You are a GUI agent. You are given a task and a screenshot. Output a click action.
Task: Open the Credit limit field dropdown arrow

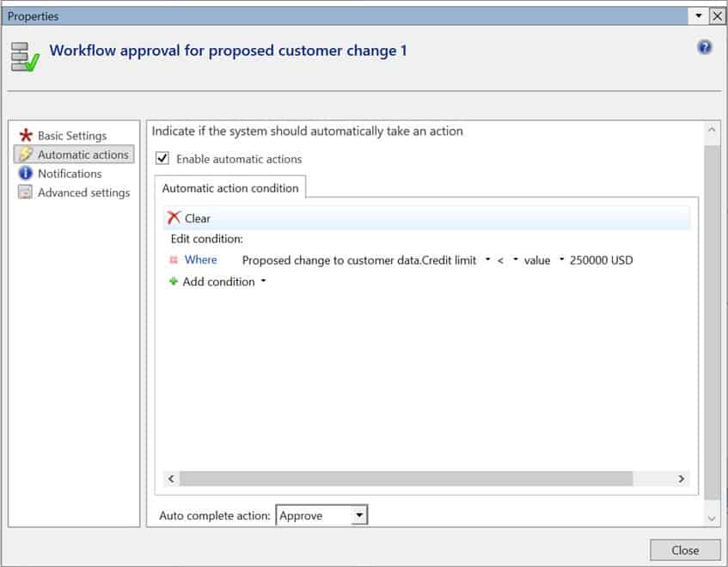[487, 259]
